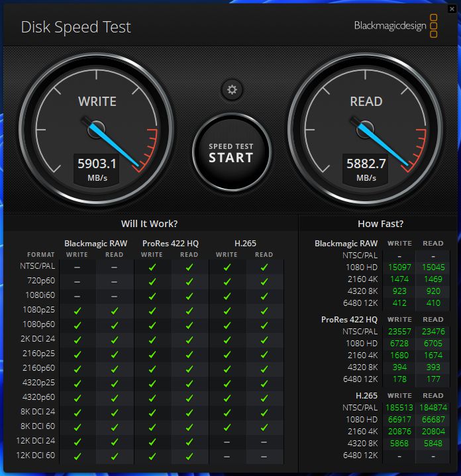Click the Will It Work? heading

(150, 224)
